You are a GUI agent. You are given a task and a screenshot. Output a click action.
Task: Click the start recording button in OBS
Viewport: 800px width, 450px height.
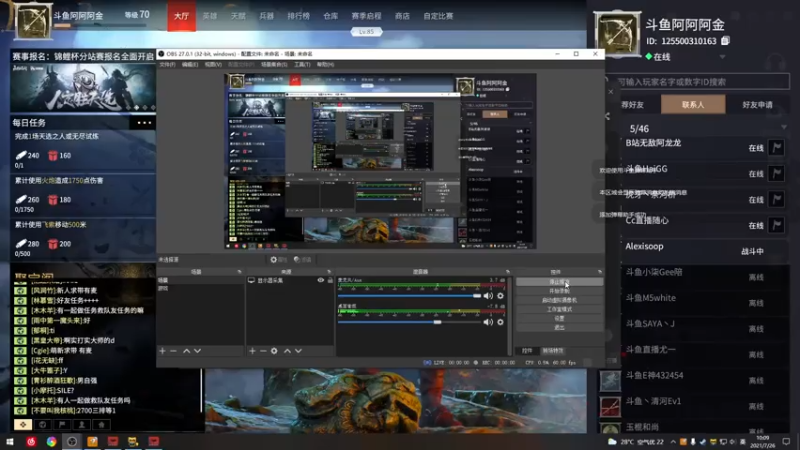click(x=559, y=291)
